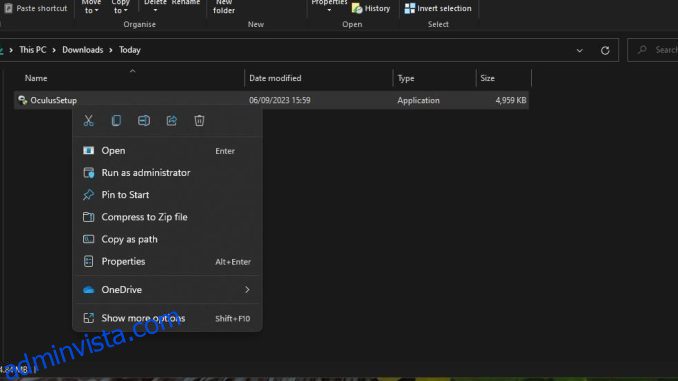This screenshot has width=678, height=381.
Task: Click the History ribbon button
Action: [371, 8]
